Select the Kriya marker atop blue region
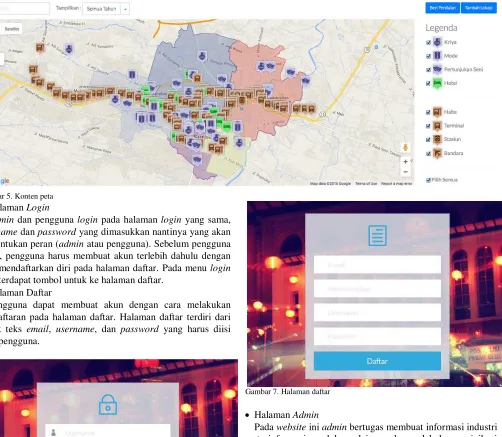The width and height of the screenshot is (502, 437). (202, 56)
